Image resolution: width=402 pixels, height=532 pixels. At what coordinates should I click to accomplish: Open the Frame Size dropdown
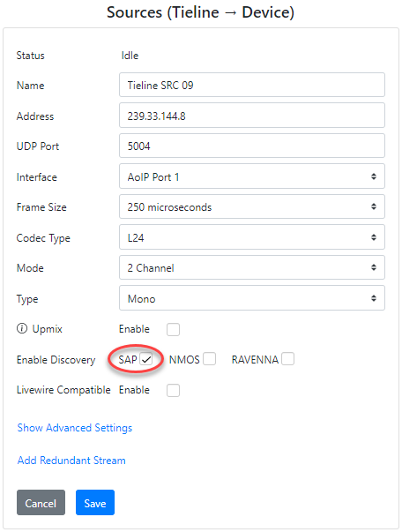click(252, 206)
